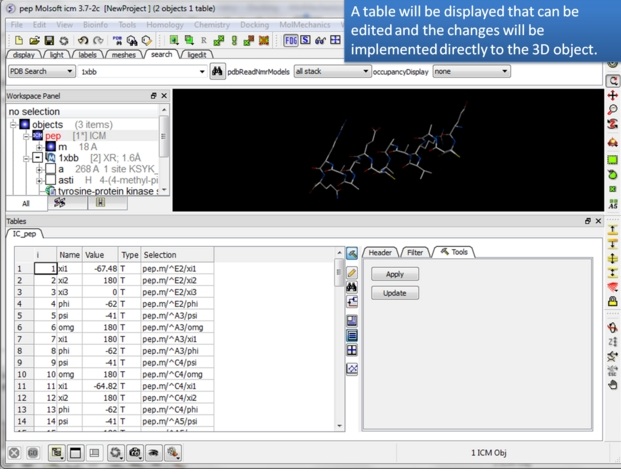Screen dimensions: 621x474
Task: Open the PDB Search type dropdown
Action: (x=42, y=71)
